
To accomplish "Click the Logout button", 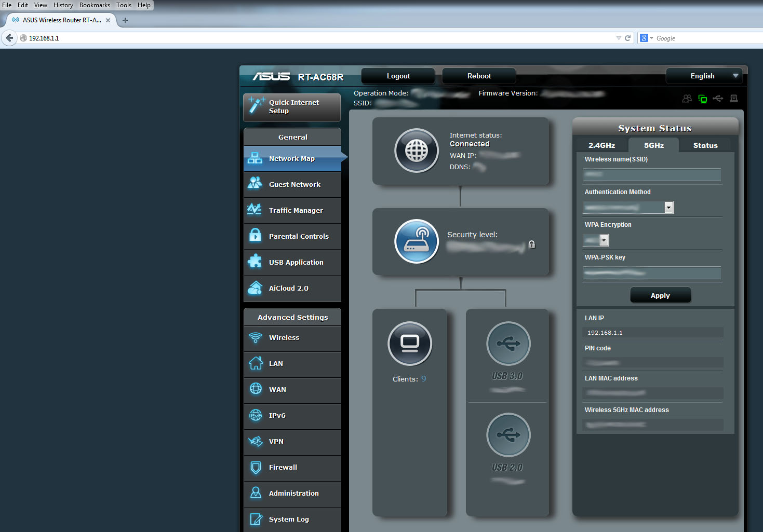I will pyautogui.click(x=398, y=76).
